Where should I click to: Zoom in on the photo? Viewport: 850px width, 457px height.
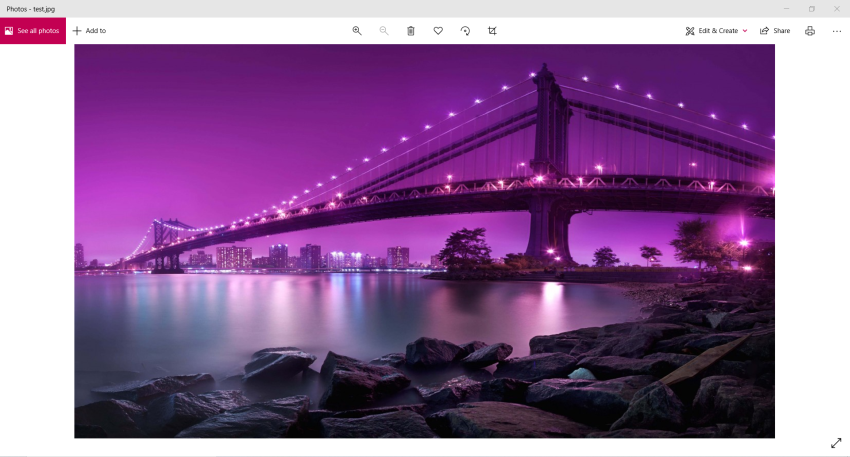pos(357,31)
